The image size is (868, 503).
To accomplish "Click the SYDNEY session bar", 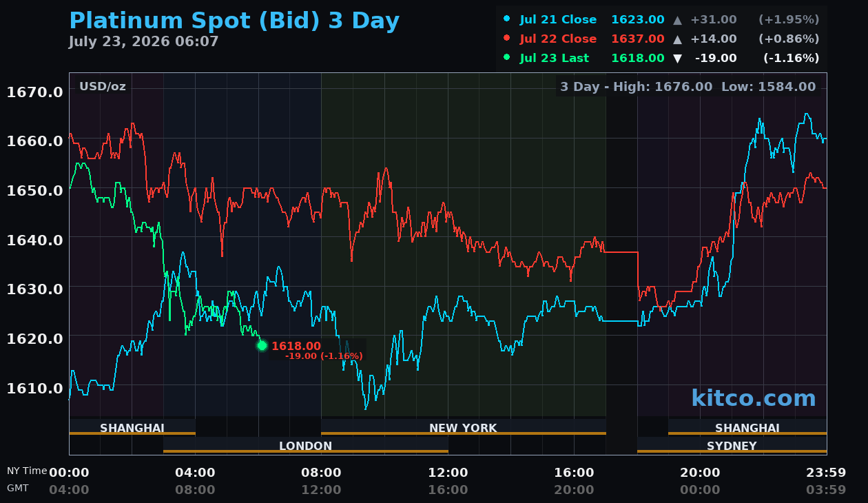I will coord(732,446).
